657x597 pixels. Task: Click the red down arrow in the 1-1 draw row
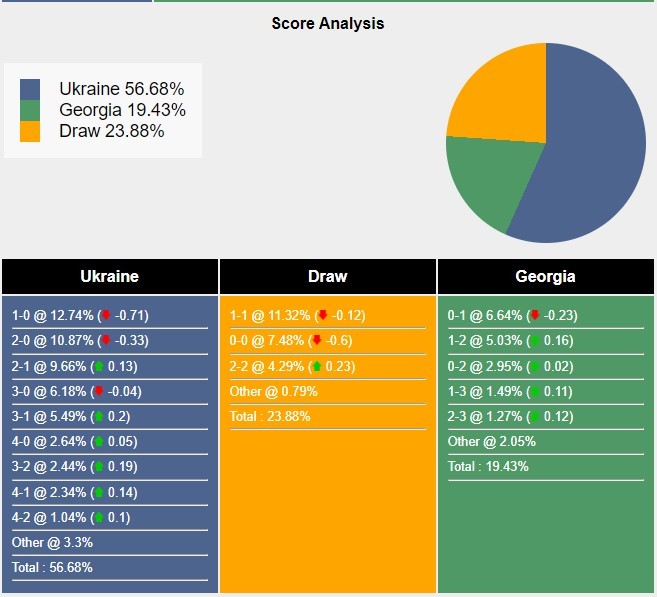point(323,315)
